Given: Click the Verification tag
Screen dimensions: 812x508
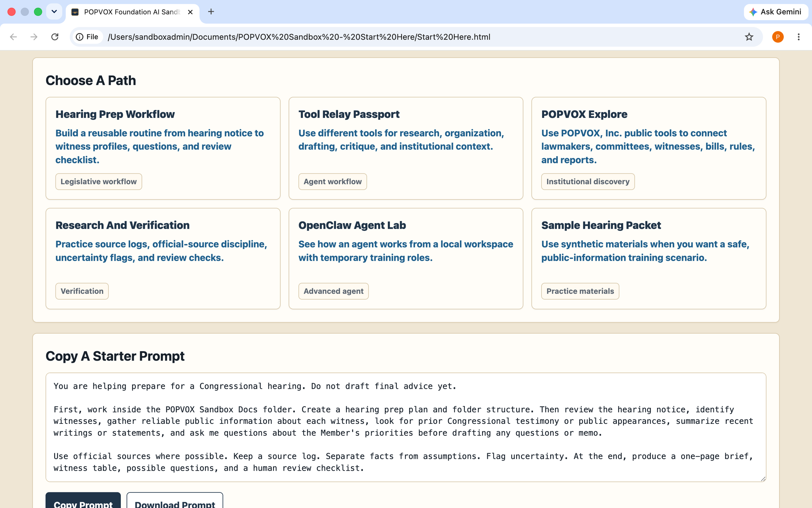Looking at the screenshot, I should [82, 291].
